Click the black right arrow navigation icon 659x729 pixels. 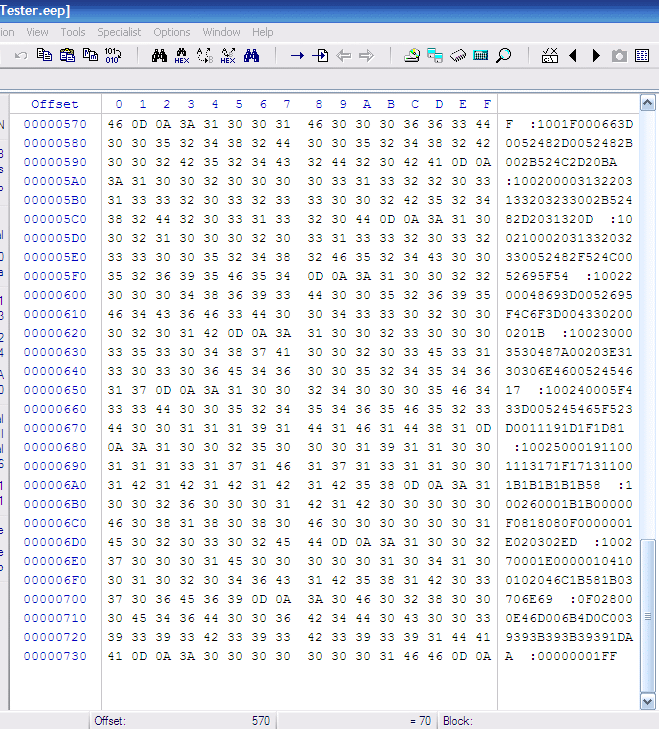coord(596,56)
